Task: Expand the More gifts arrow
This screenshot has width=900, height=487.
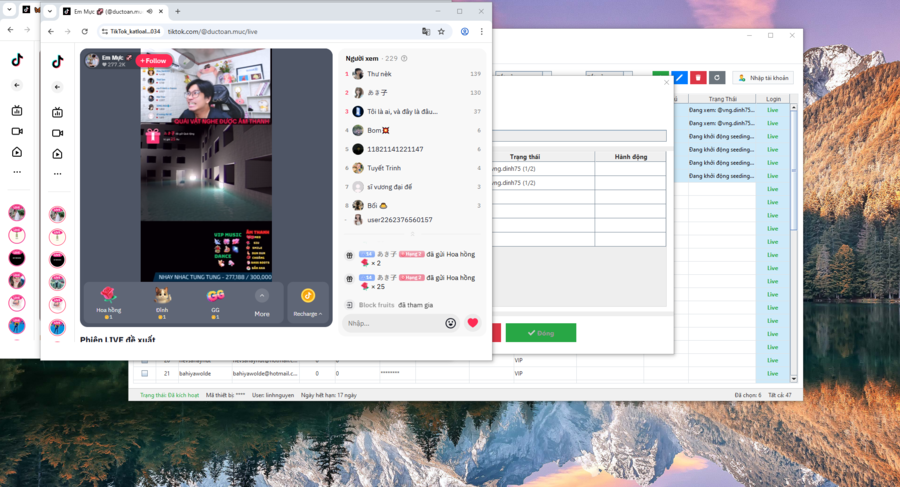Action: [x=262, y=296]
